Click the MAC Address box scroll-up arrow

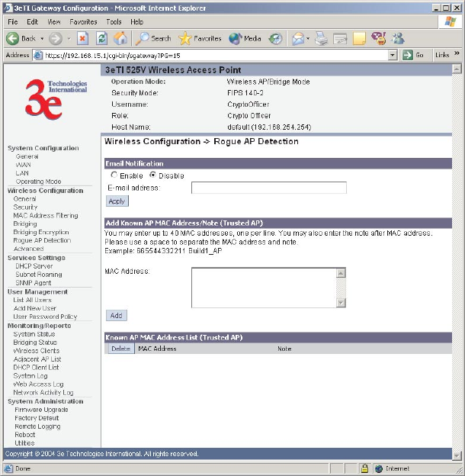(x=341, y=273)
